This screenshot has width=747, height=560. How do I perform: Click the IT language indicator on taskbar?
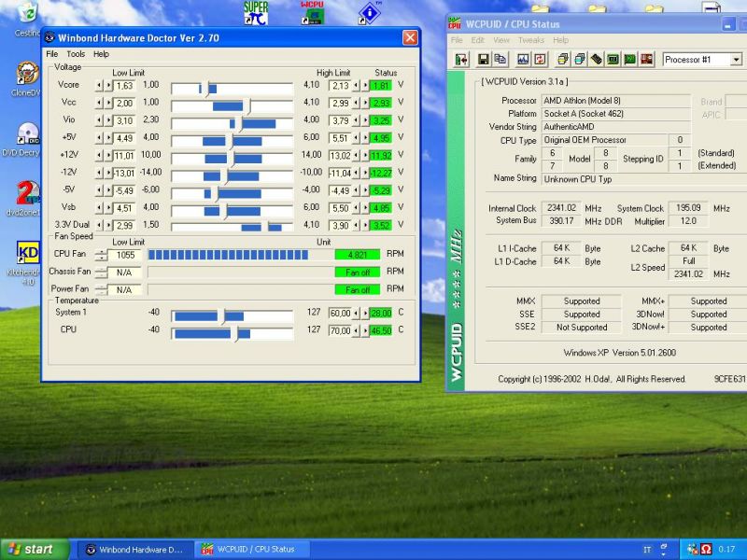(647, 550)
